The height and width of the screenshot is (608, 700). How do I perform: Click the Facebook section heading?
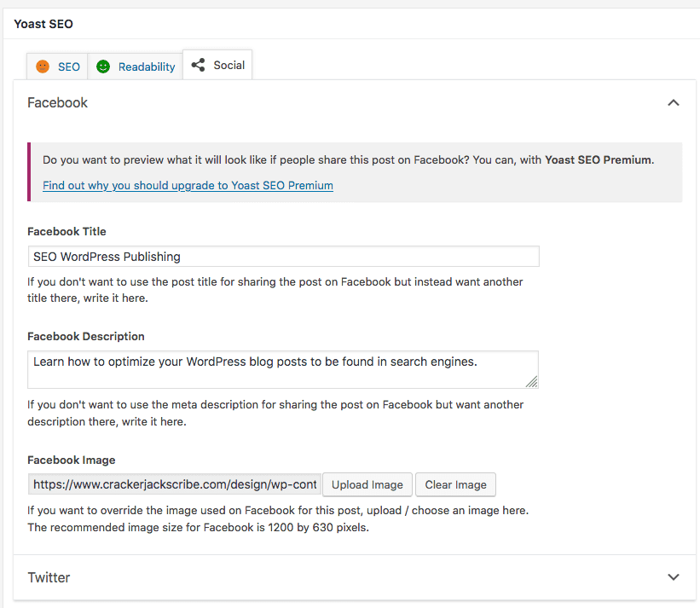(x=58, y=102)
